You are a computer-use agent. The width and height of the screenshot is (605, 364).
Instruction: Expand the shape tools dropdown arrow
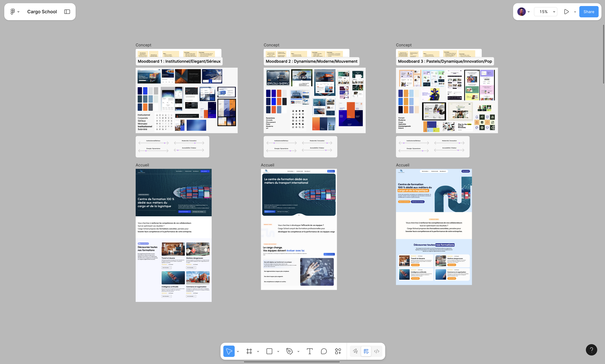coord(278,351)
